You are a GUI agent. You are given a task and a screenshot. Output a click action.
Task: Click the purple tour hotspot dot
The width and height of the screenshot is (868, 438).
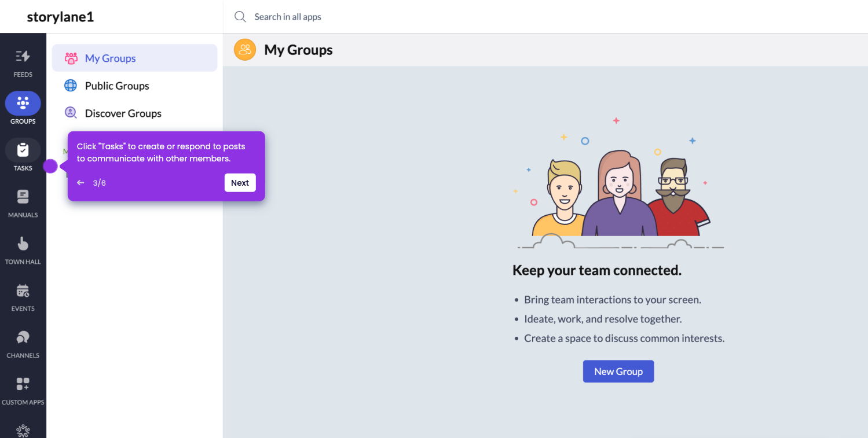pyautogui.click(x=50, y=167)
